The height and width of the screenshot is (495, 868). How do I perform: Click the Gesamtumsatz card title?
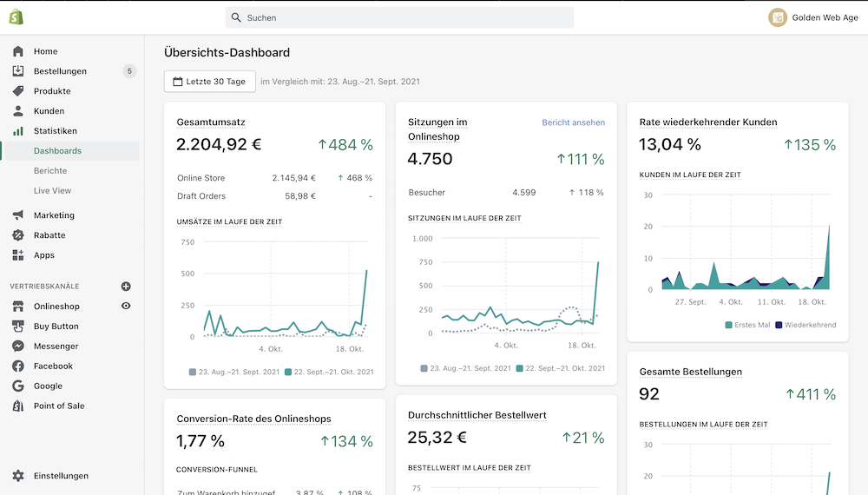point(211,122)
